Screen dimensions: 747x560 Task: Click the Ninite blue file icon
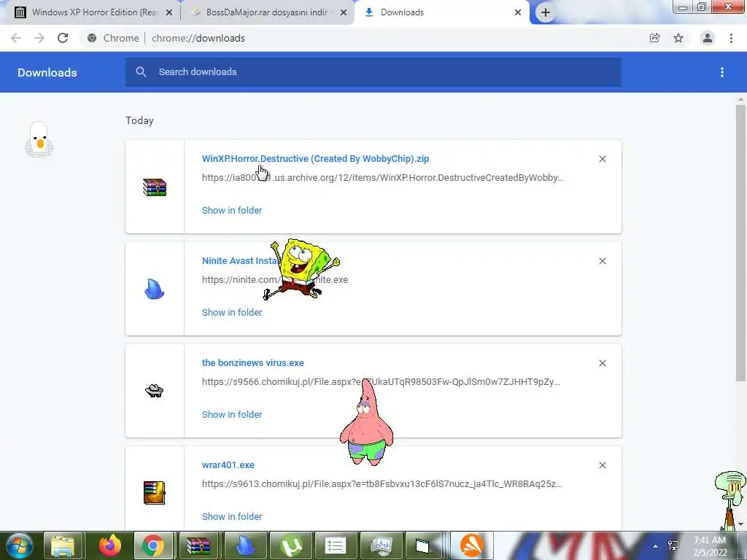[155, 289]
